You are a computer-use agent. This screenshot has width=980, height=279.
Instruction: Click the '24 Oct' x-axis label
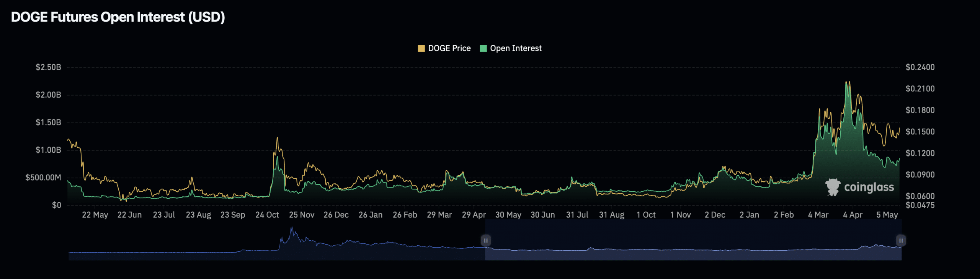pyautogui.click(x=267, y=215)
